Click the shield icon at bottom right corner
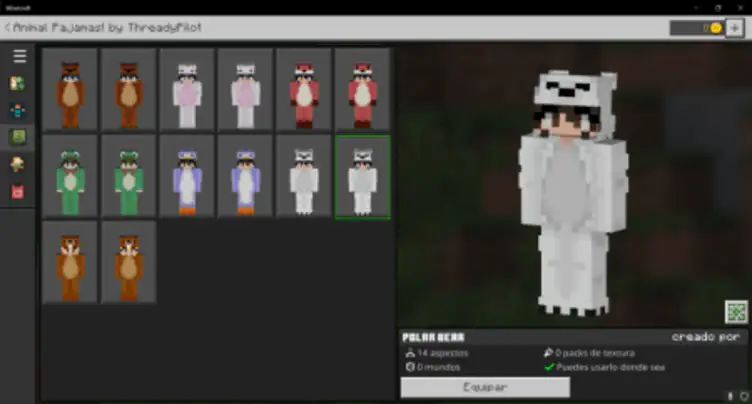Screen dimensions: 752x404 coord(744,396)
